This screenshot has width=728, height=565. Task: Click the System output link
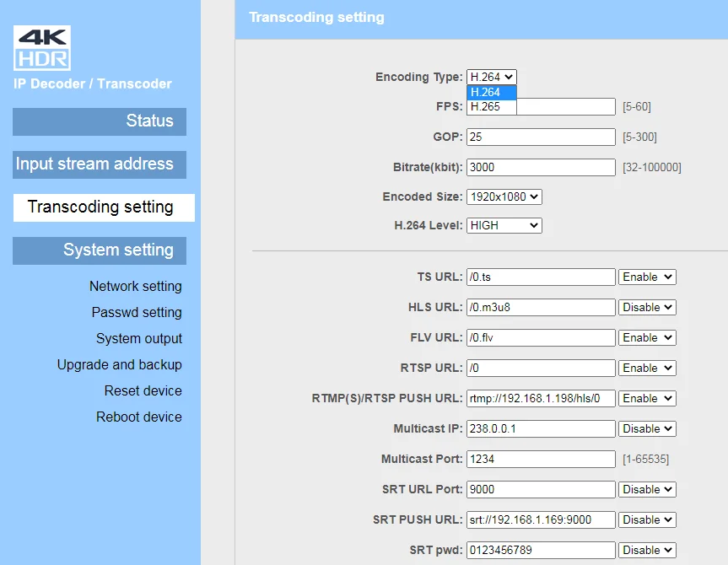point(139,338)
